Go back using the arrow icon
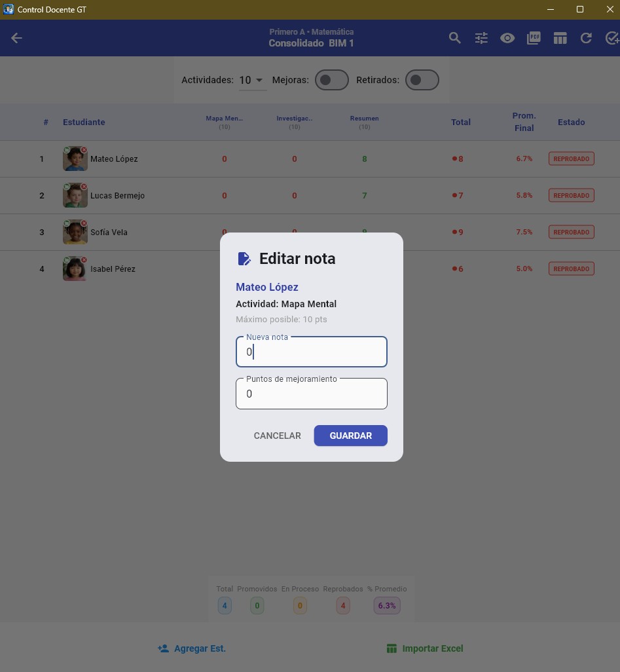Image resolution: width=620 pixels, height=672 pixels. tap(16, 38)
